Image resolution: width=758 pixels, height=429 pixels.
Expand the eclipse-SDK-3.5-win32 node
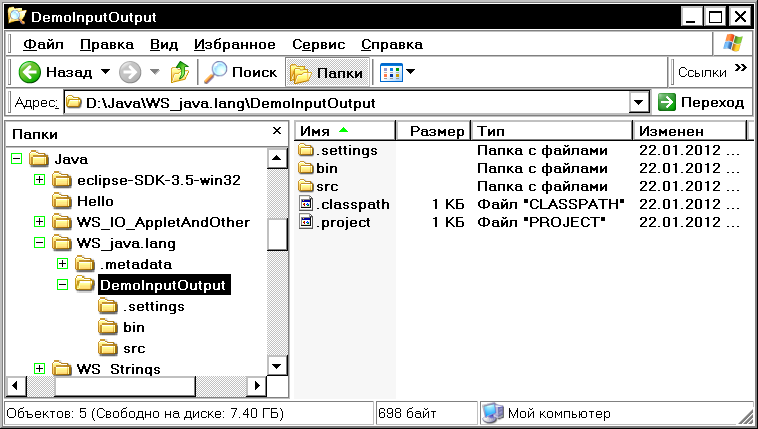coord(39,180)
